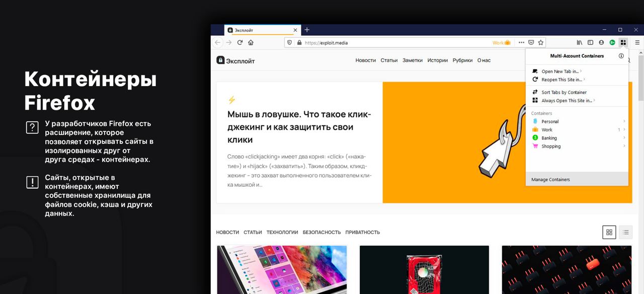The height and width of the screenshot is (294, 644).
Task: Toggle the sidebar view icon
Action: click(591, 43)
